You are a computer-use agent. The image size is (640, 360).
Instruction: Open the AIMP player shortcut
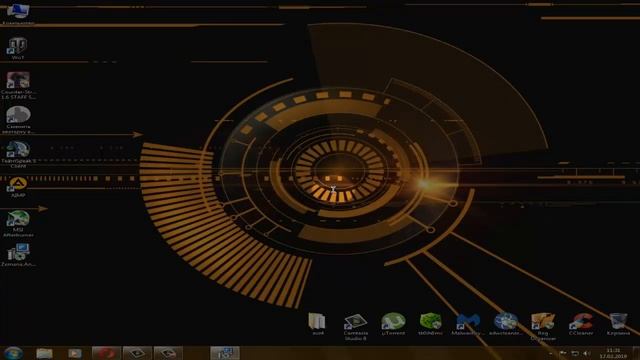tap(18, 188)
